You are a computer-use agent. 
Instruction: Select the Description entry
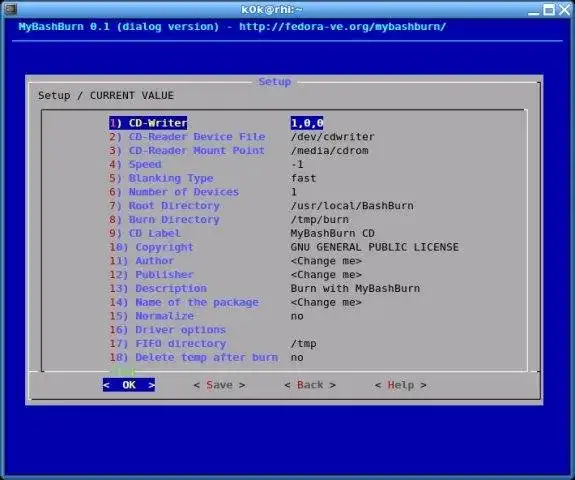point(158,289)
